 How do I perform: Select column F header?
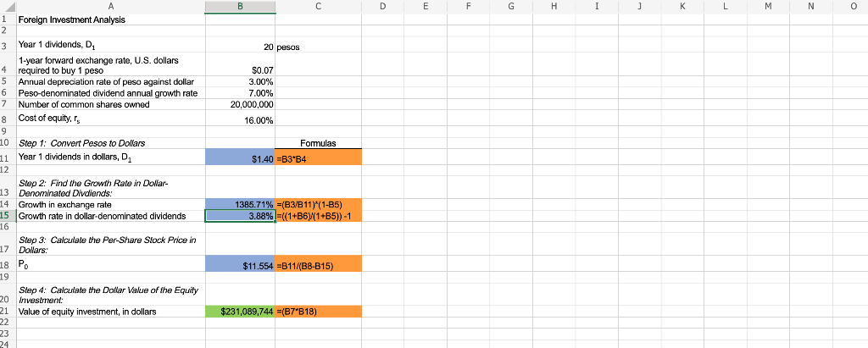[468, 7]
